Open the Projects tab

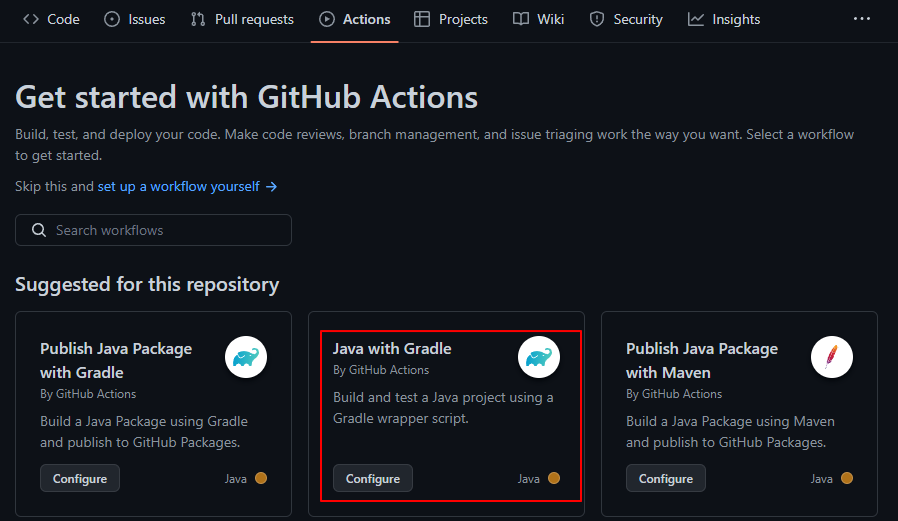[x=451, y=19]
